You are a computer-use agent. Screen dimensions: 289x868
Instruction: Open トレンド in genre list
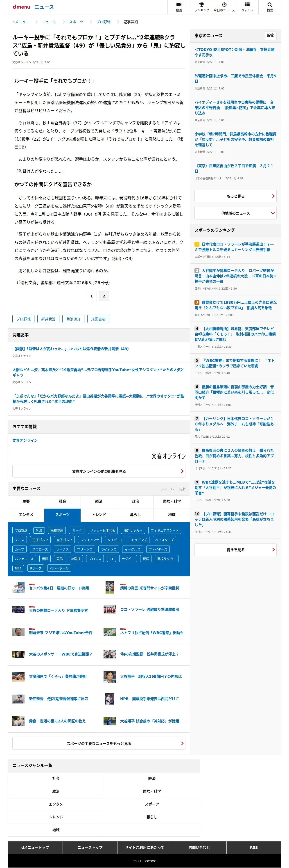coord(56,817)
